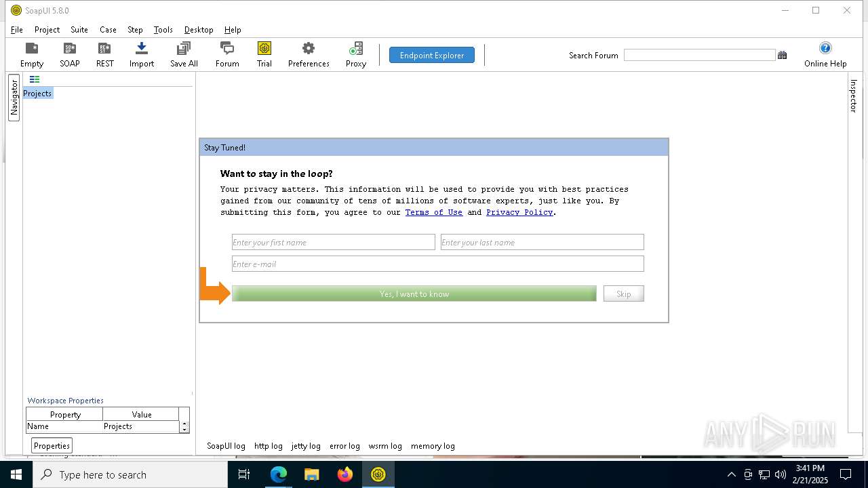Open the Step menu
Viewport: 868px width, 488px height.
[135, 30]
